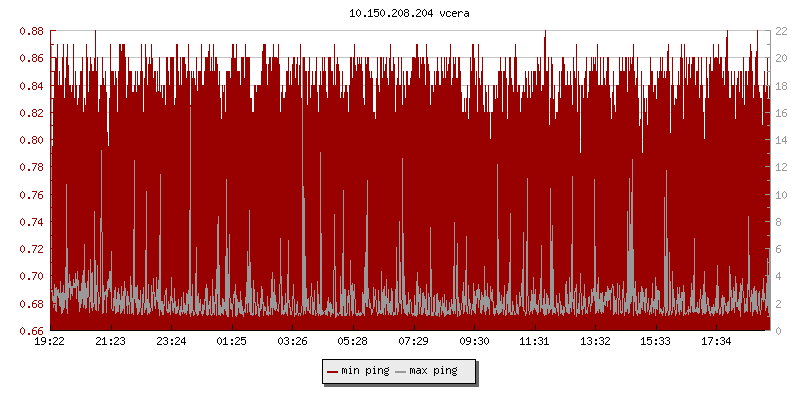Click the 2 right axis value
The image size is (800, 400).
point(778,303)
